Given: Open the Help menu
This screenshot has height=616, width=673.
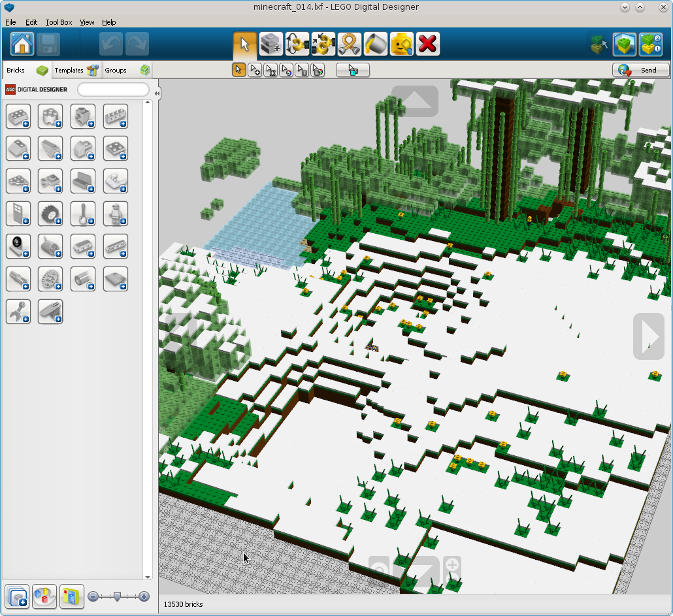Looking at the screenshot, I should click(109, 22).
